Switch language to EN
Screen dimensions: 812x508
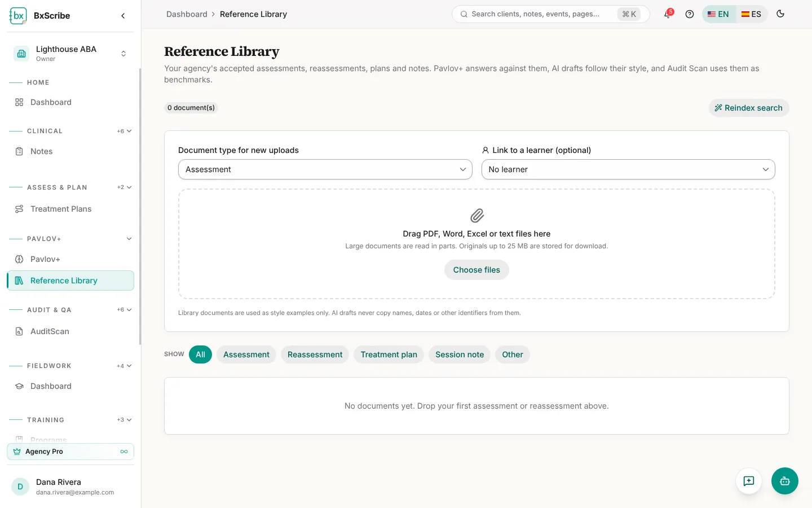click(718, 14)
